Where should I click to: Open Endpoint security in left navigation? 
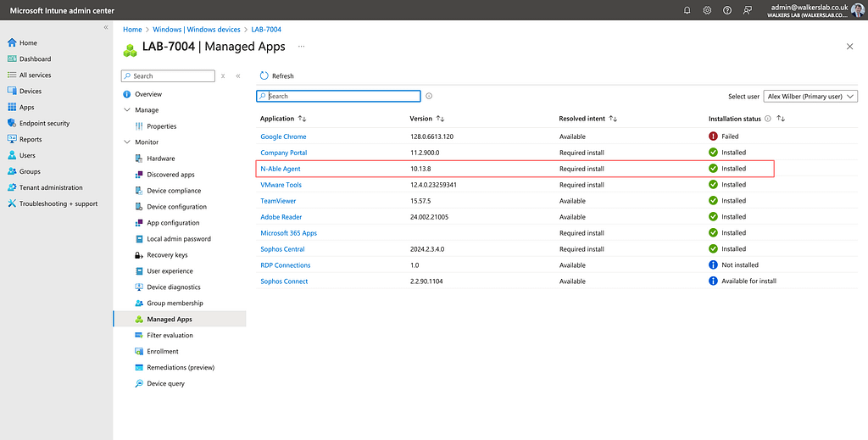pos(44,123)
